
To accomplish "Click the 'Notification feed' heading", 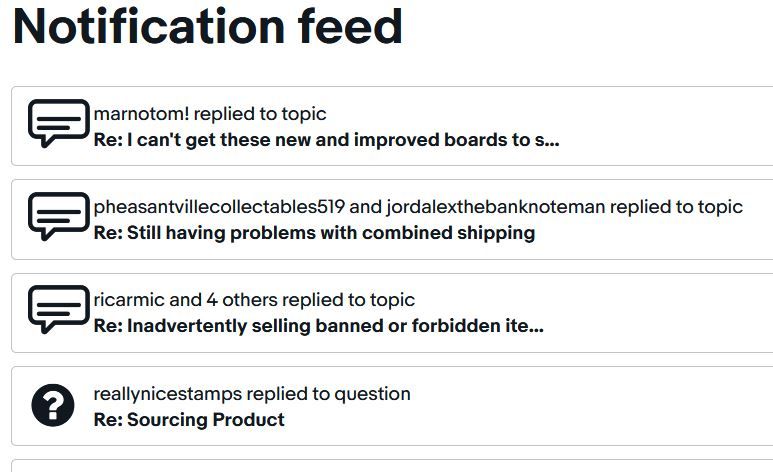I will click(x=208, y=26).
